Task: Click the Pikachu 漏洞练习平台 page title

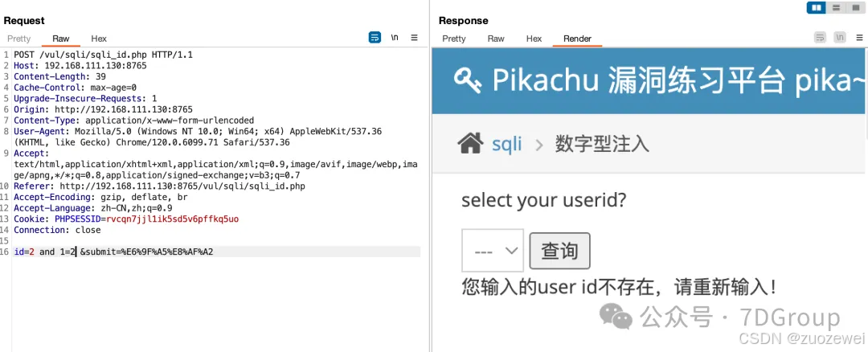Action: [x=678, y=81]
